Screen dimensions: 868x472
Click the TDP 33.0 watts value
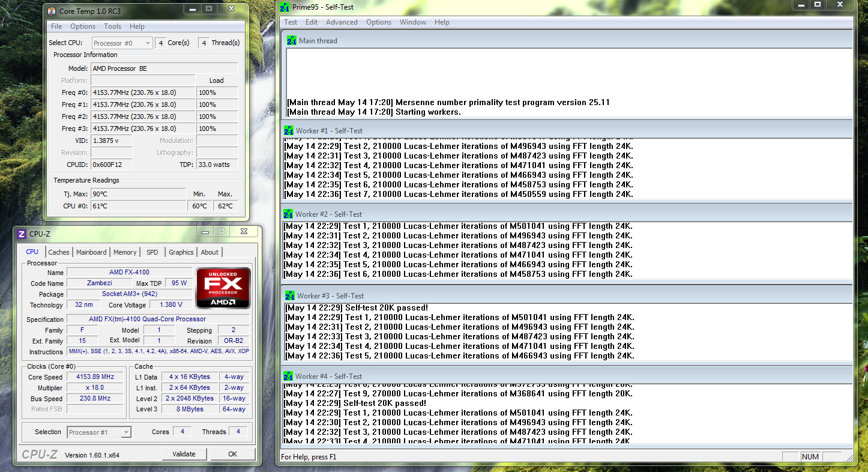(x=217, y=165)
